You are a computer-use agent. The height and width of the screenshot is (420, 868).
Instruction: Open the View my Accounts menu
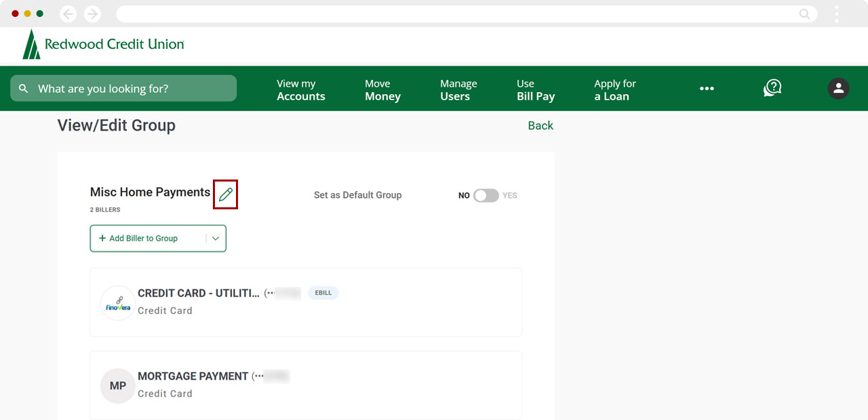pos(300,89)
